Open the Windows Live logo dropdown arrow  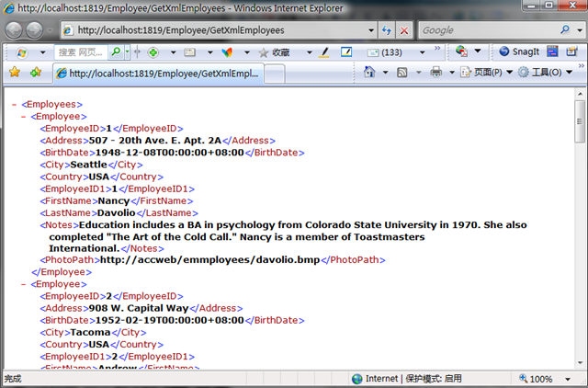(x=43, y=52)
